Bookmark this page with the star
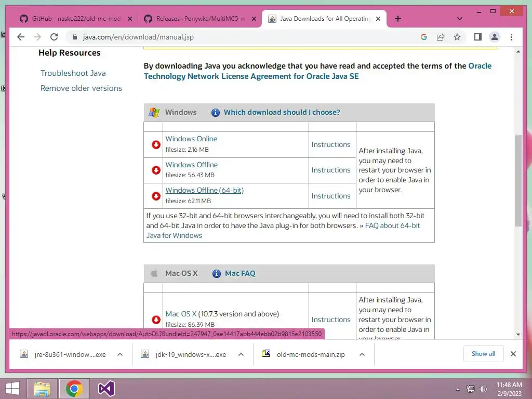 pyautogui.click(x=457, y=37)
